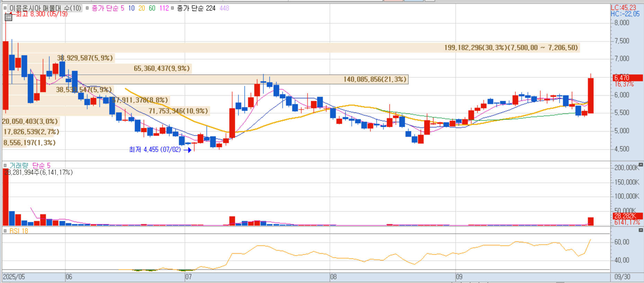644x283 pixels.
Task: Toggle marker square before 종가 단순 5
Action: click(87, 8)
